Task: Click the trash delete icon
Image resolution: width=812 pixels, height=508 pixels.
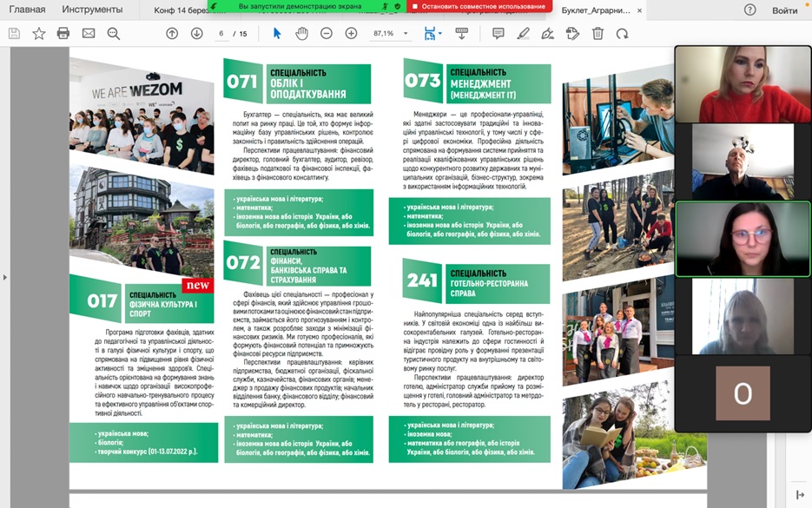Action: pos(597,34)
